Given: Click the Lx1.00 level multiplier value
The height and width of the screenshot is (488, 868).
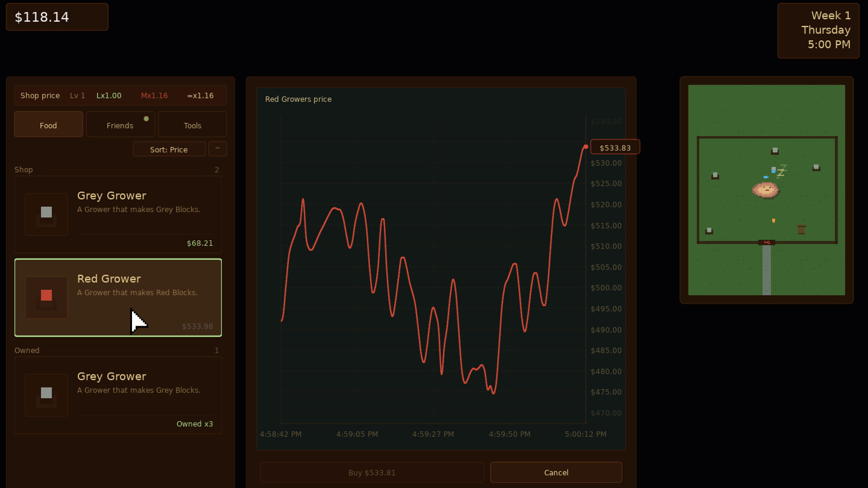Looking at the screenshot, I should pyautogui.click(x=108, y=95).
